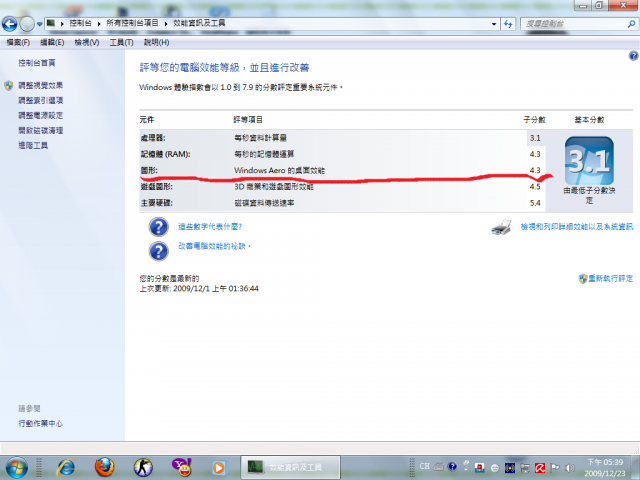Click the magnifier search icon

click(x=631, y=24)
